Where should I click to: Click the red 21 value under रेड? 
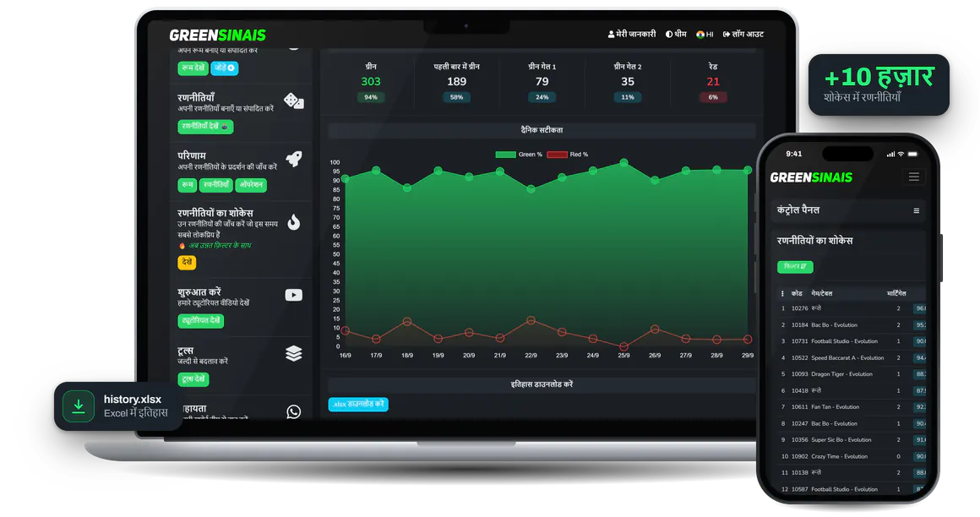[713, 82]
